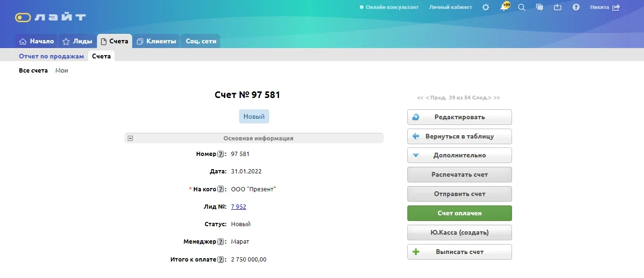The height and width of the screenshot is (278, 644).
Task: Click the Лайт logo
Action: point(50,17)
